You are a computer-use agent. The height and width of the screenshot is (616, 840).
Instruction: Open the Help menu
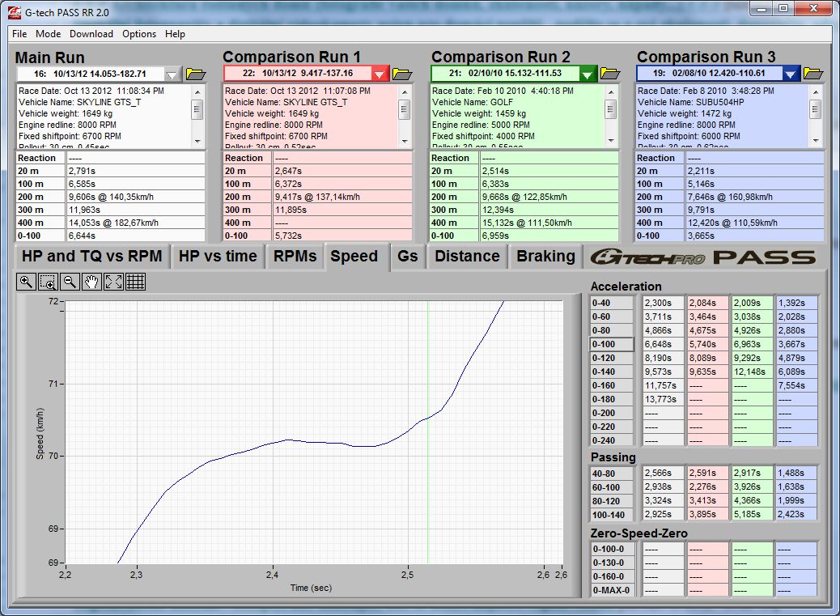(175, 34)
